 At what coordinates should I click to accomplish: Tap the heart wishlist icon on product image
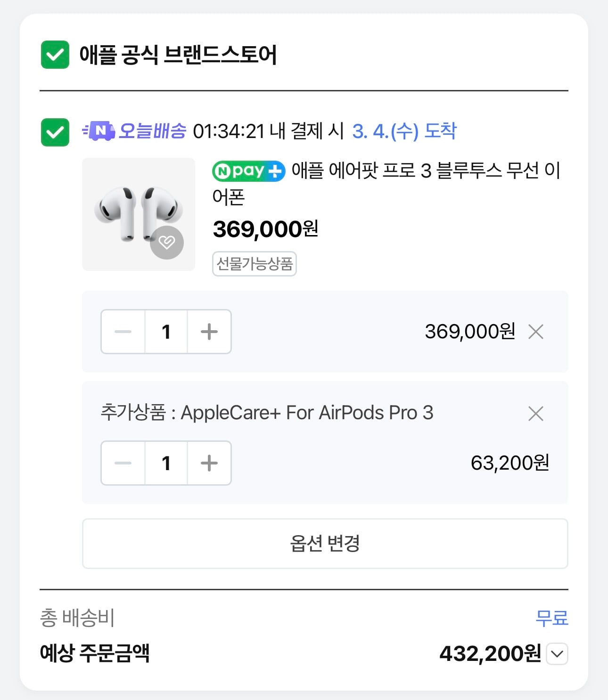(167, 243)
